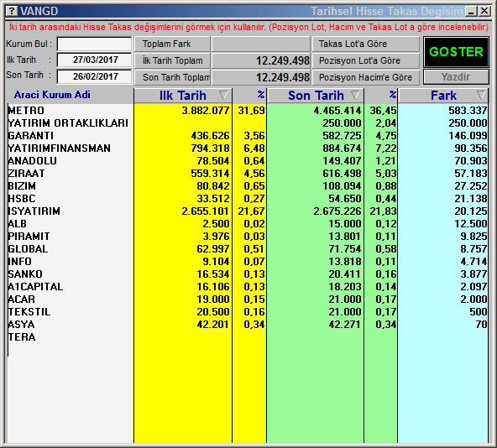The width and height of the screenshot is (497, 448).
Task: Select the INFO row name
Action: point(19,262)
